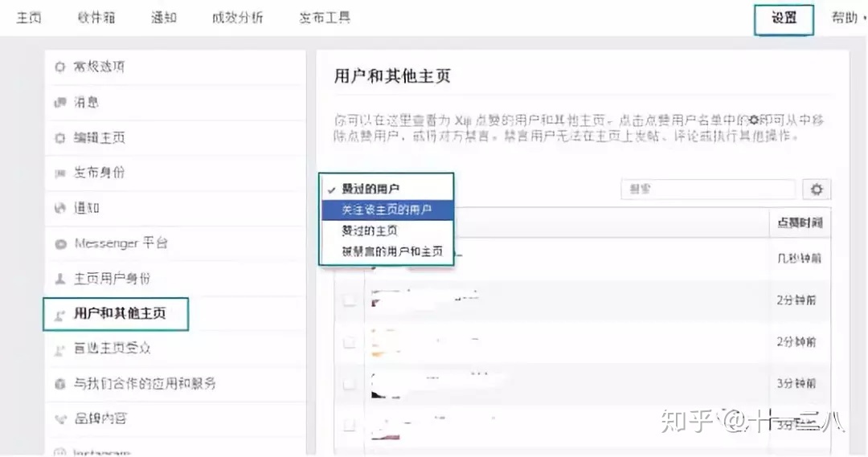This screenshot has height=457, width=868.
Task: Click the search field above the user list
Action: pyautogui.click(x=708, y=190)
